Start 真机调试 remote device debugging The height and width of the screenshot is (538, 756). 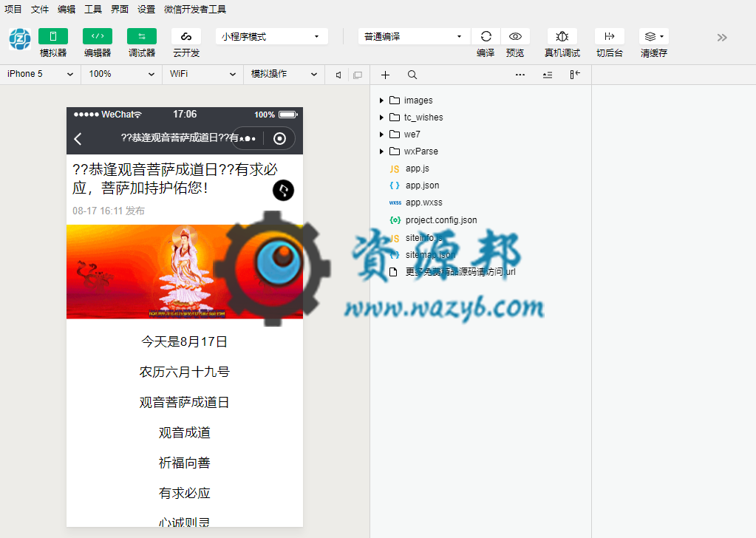click(x=562, y=36)
